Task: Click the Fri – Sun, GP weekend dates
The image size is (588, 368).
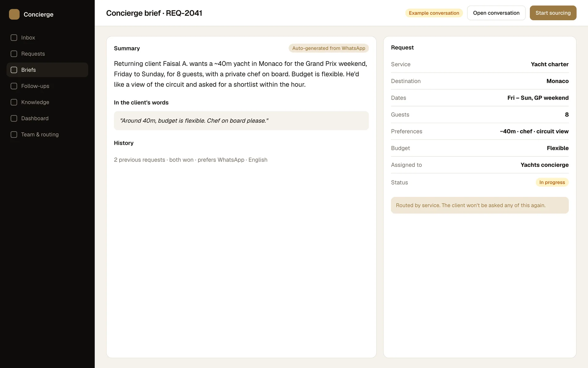Action: pyautogui.click(x=538, y=98)
